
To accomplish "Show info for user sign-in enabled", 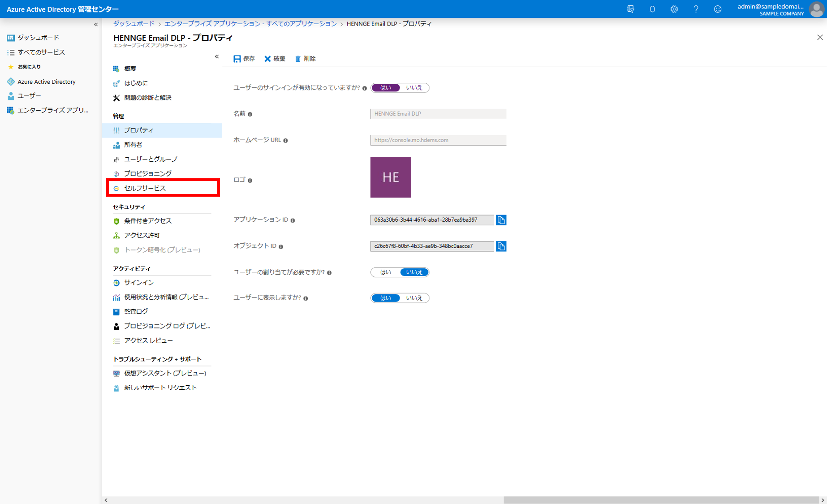I will pos(365,88).
